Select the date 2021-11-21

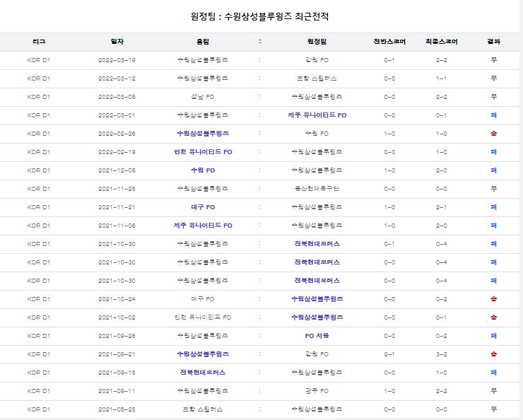coord(117,207)
